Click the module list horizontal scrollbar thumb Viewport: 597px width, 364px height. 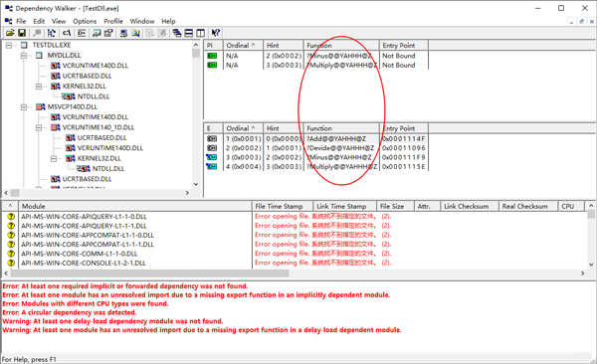point(150,273)
